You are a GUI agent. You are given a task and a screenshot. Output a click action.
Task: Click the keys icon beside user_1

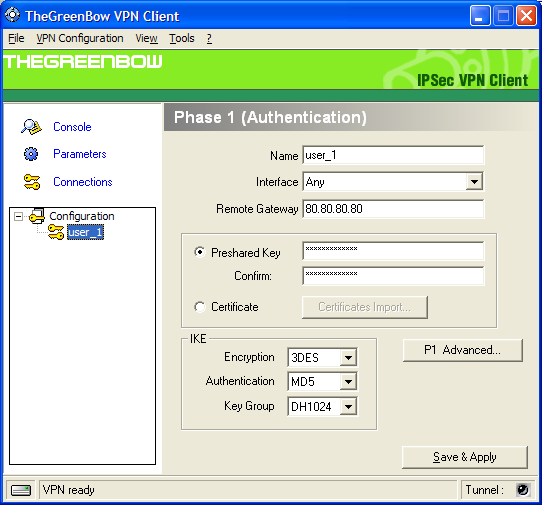click(56, 232)
